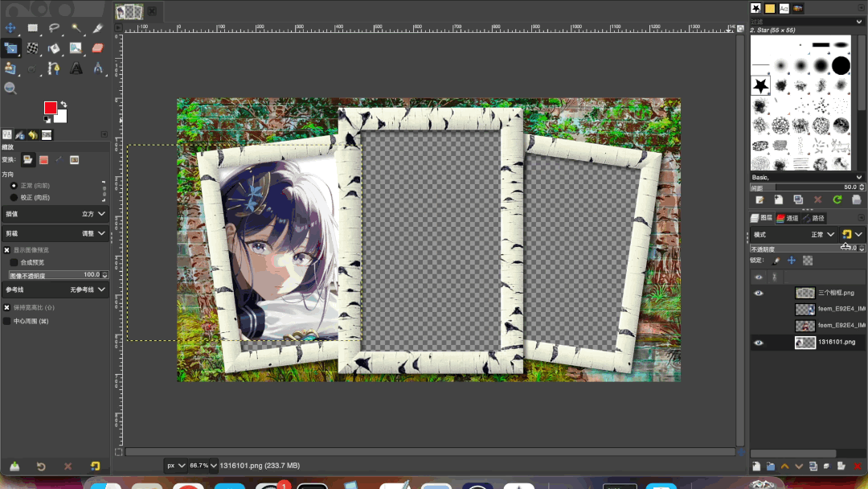This screenshot has height=489, width=868.
Task: Set transform target to image icon
Action: point(74,160)
